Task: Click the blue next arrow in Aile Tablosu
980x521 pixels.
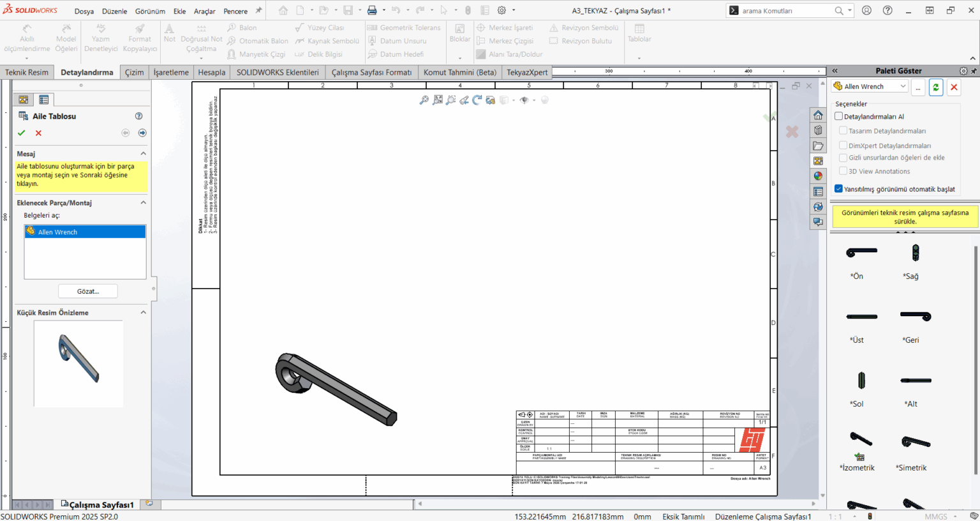Action: pyautogui.click(x=142, y=133)
